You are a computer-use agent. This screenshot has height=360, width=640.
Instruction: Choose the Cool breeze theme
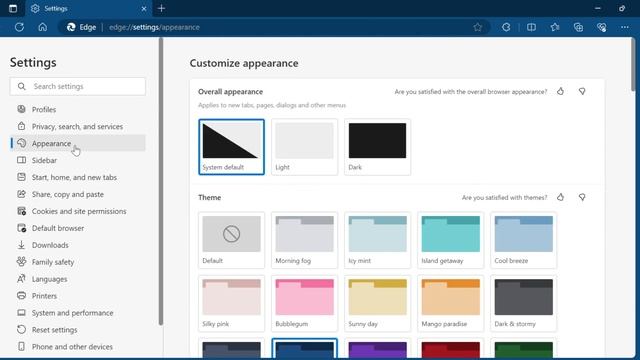tap(524, 240)
